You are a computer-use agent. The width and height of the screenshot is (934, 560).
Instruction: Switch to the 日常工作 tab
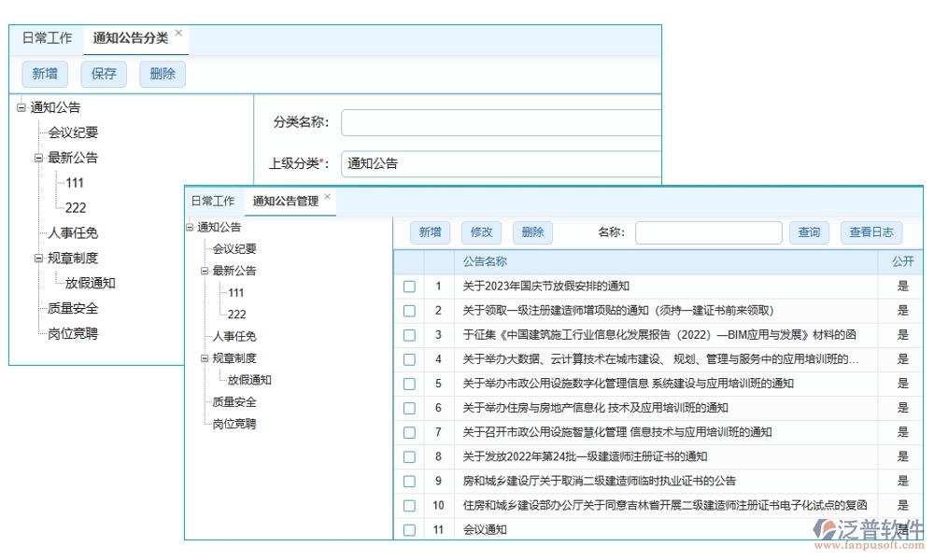46,38
